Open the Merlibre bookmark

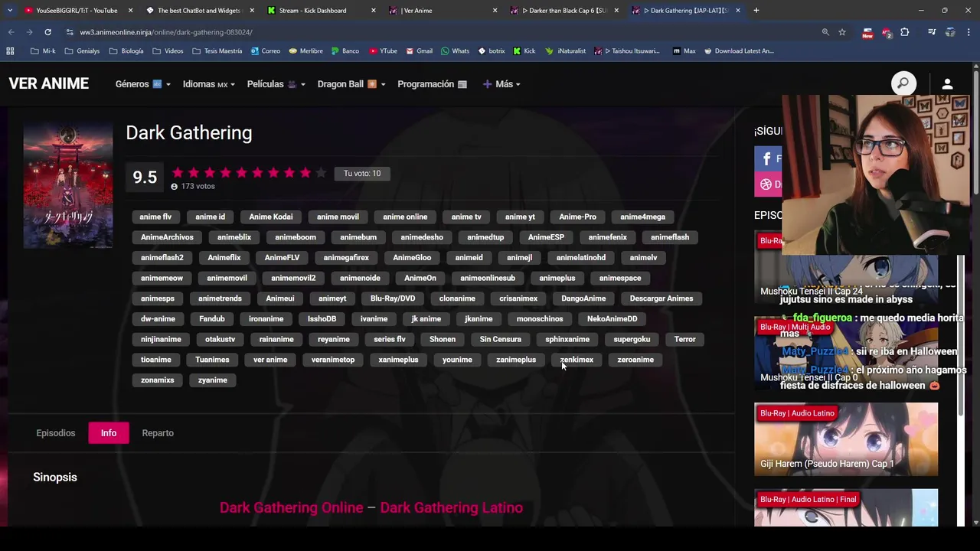pos(305,51)
